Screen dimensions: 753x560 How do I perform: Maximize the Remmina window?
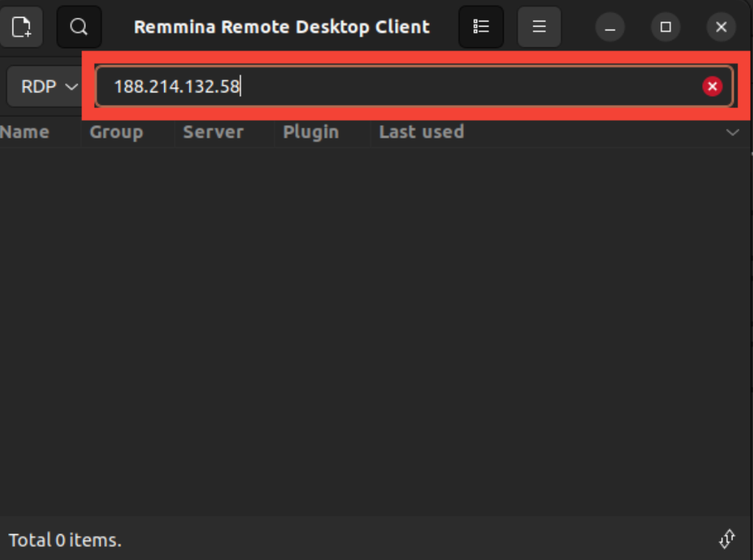(665, 27)
